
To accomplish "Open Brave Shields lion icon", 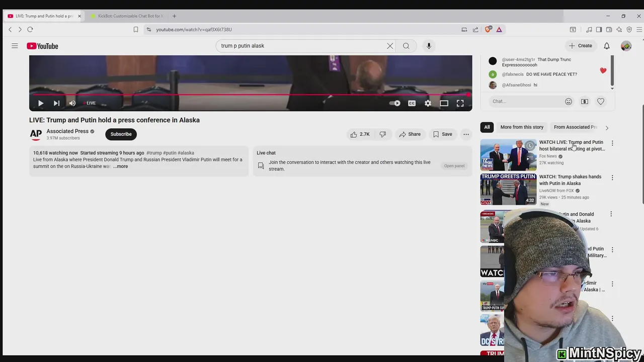I will coord(488,30).
